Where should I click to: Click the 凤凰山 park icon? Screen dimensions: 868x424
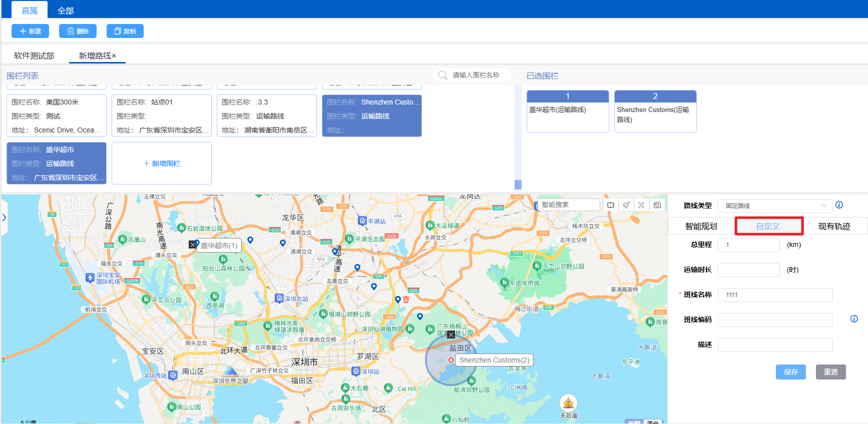tap(122, 239)
